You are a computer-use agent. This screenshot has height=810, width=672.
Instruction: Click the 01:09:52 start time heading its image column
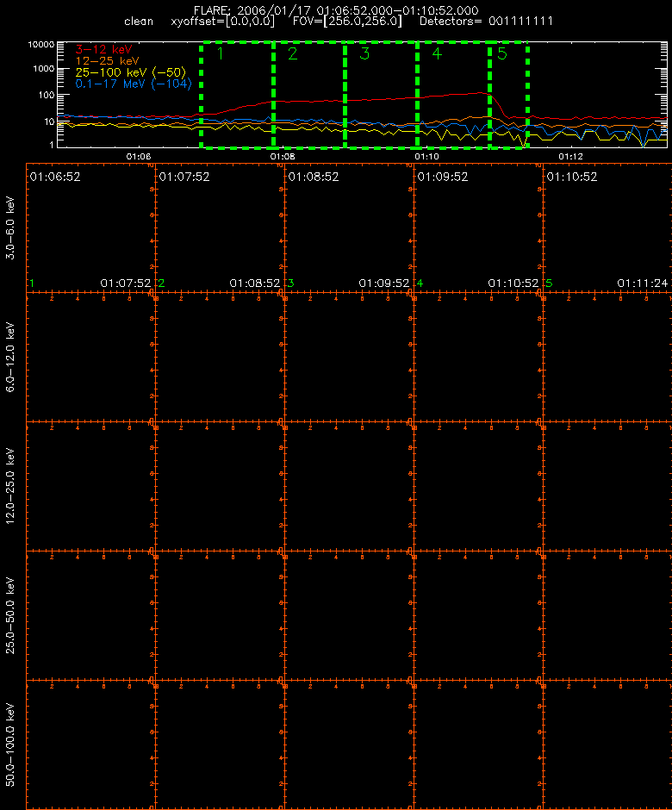(x=443, y=178)
